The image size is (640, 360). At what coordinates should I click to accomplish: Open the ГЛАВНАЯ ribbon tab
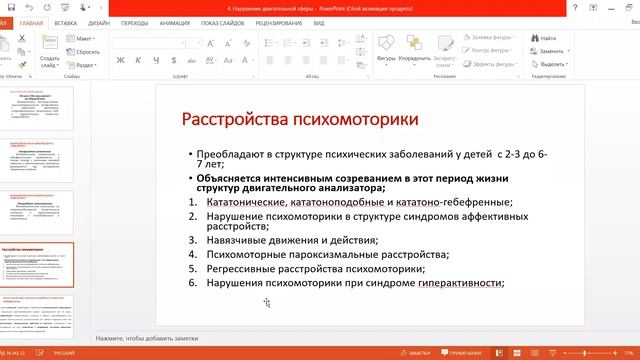click(x=31, y=23)
